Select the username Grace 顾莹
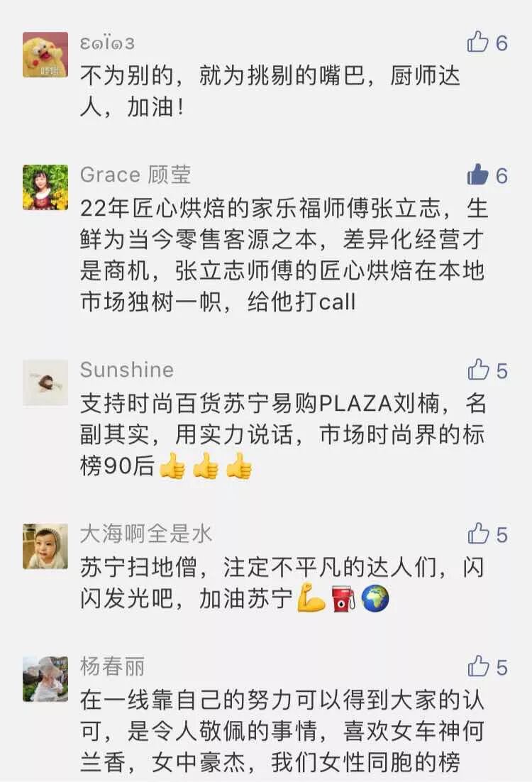 point(135,175)
